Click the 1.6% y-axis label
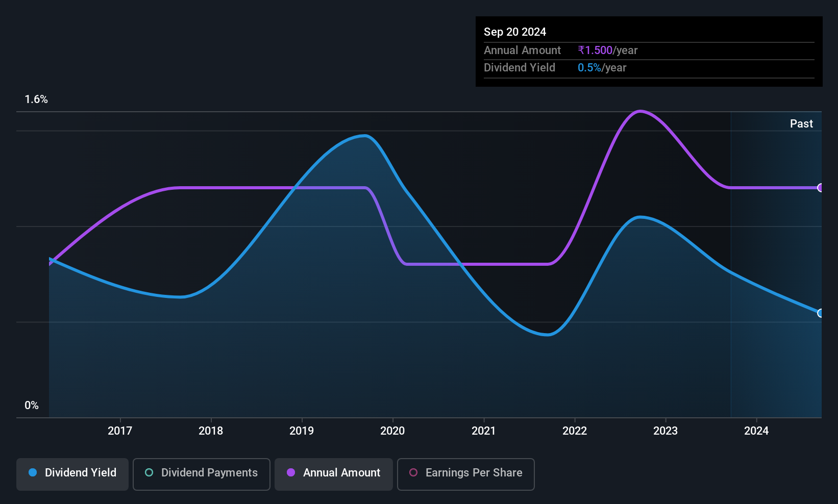Image resolution: width=838 pixels, height=504 pixels. [x=36, y=99]
